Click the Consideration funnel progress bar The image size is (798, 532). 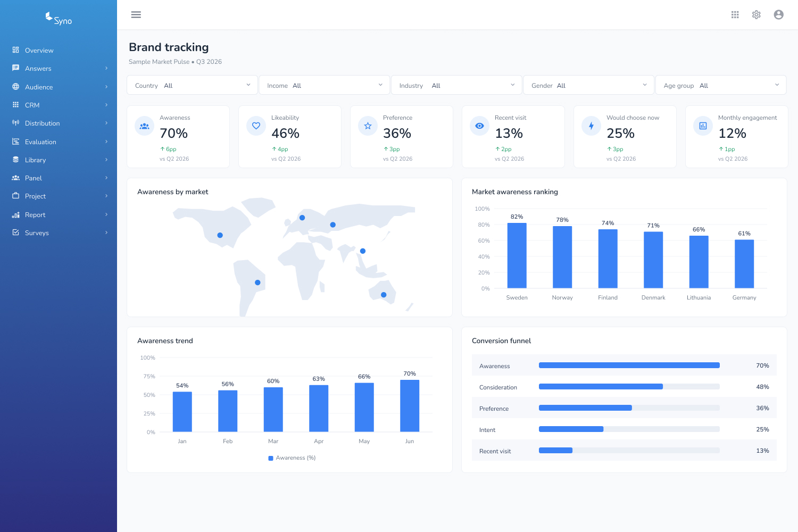[x=629, y=387]
